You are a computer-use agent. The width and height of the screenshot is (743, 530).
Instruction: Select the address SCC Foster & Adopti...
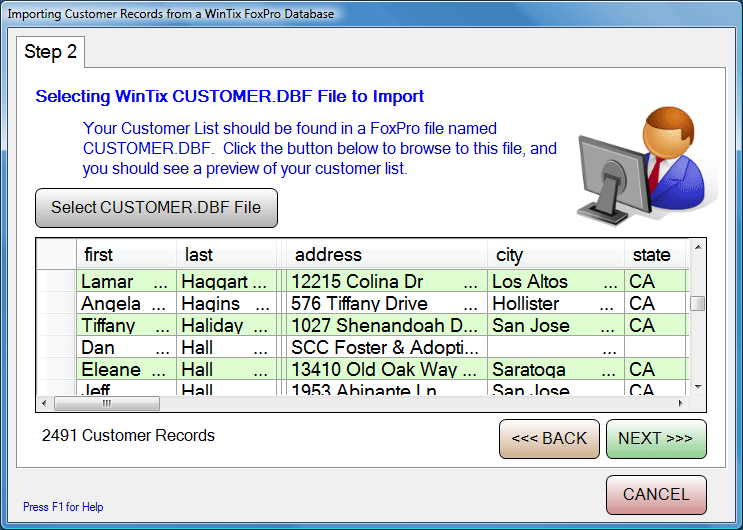[387, 347]
